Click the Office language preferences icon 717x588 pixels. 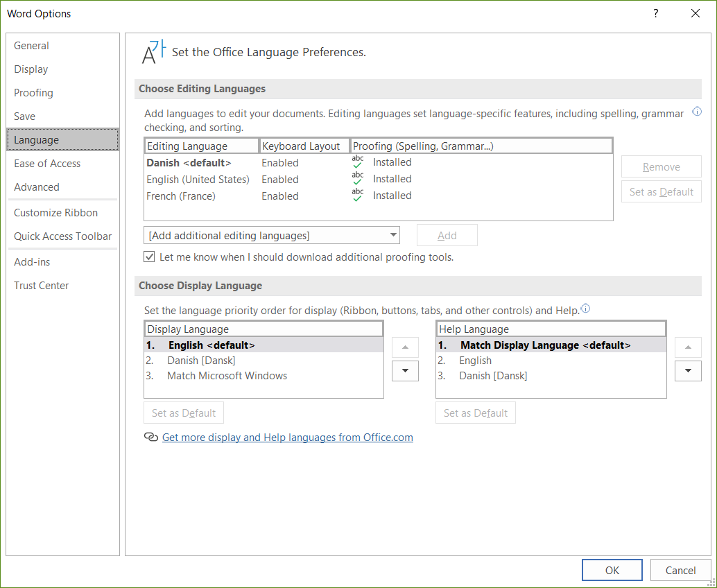[154, 52]
